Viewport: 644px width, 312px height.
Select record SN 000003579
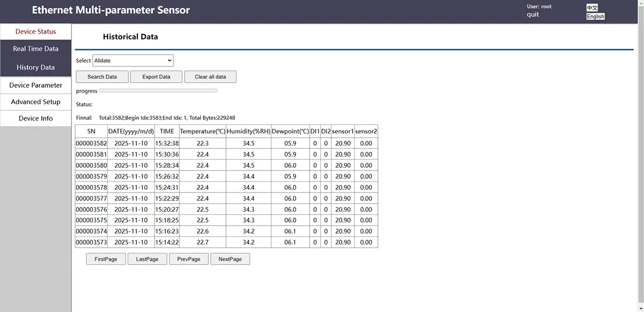(x=91, y=176)
